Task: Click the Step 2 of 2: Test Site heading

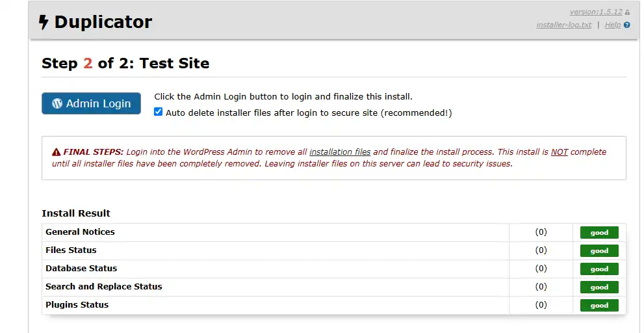Action: [x=125, y=63]
